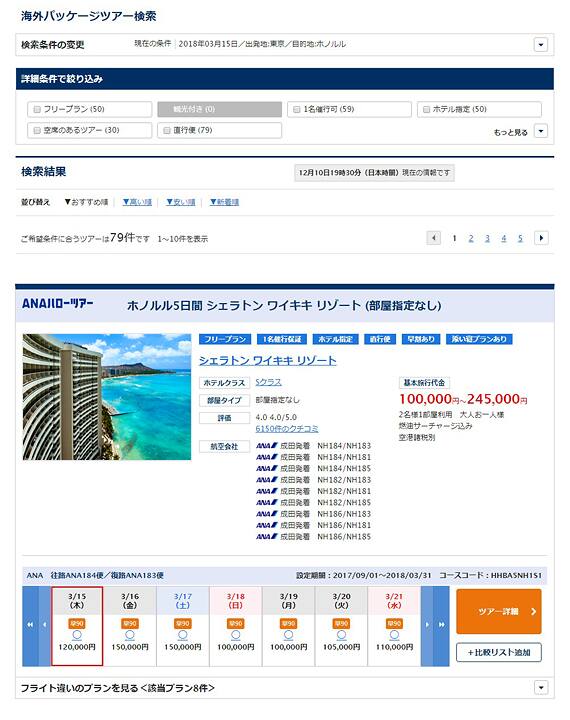Image resolution: width=570 pixels, height=720 pixels.
Task: Click the 直行便 tag badge
Action: click(x=380, y=339)
